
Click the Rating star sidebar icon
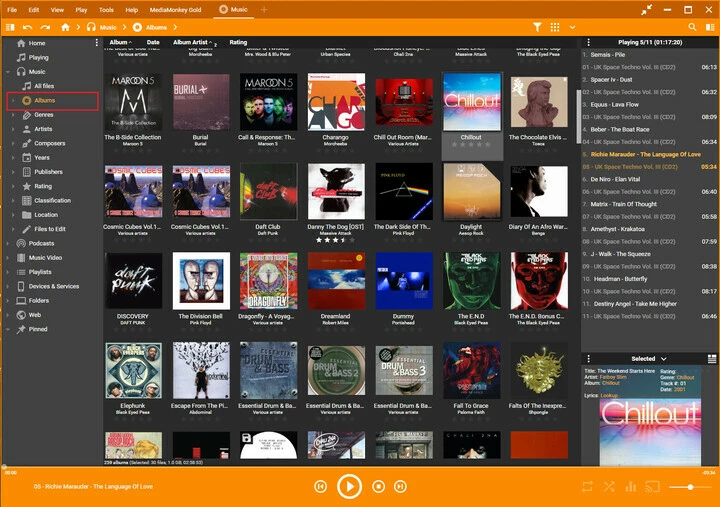[27, 186]
